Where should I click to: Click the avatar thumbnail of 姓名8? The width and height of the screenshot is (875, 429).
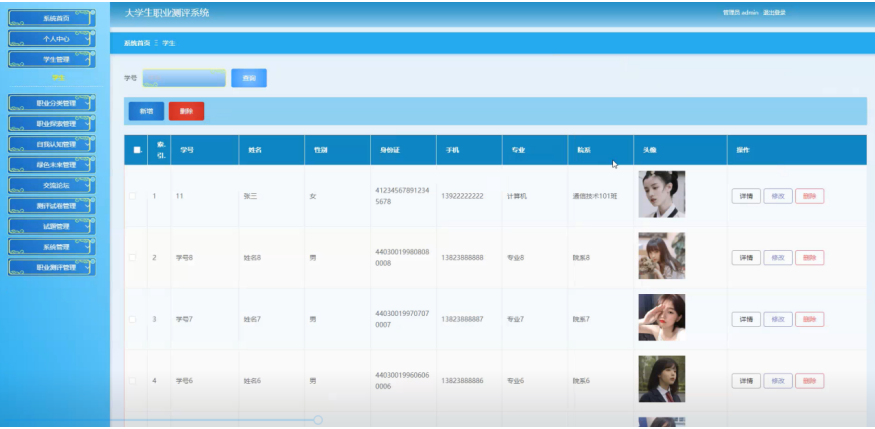click(x=662, y=256)
